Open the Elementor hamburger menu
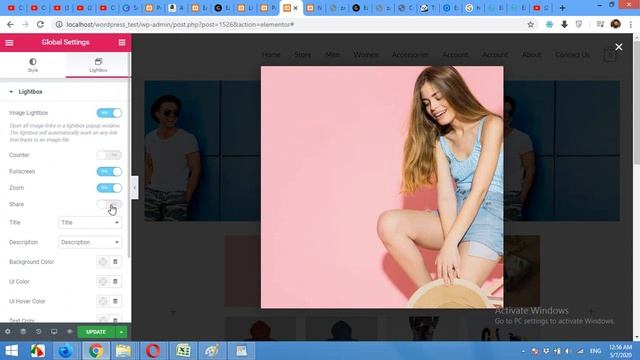The width and height of the screenshot is (640, 360). pos(9,42)
